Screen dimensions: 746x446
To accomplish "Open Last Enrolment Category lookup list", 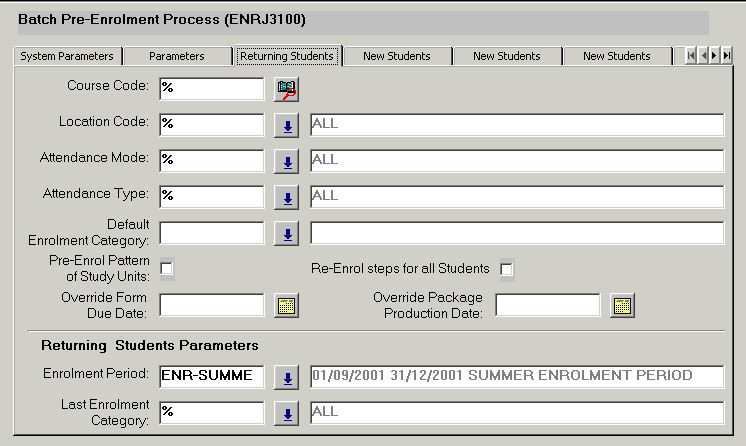I will coord(287,413).
